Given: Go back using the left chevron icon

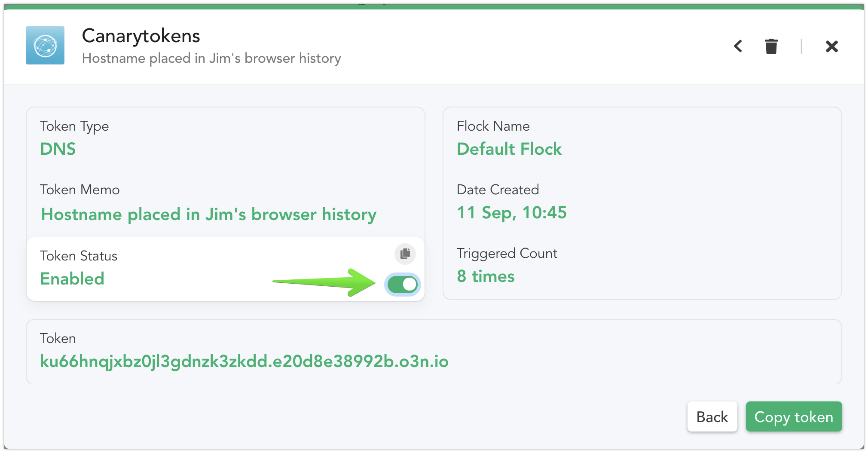Looking at the screenshot, I should [x=738, y=46].
